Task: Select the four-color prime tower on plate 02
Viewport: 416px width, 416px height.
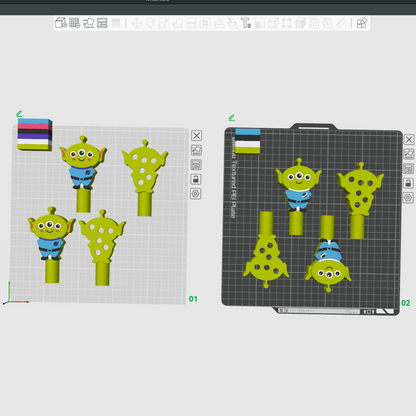Action: pos(248,141)
